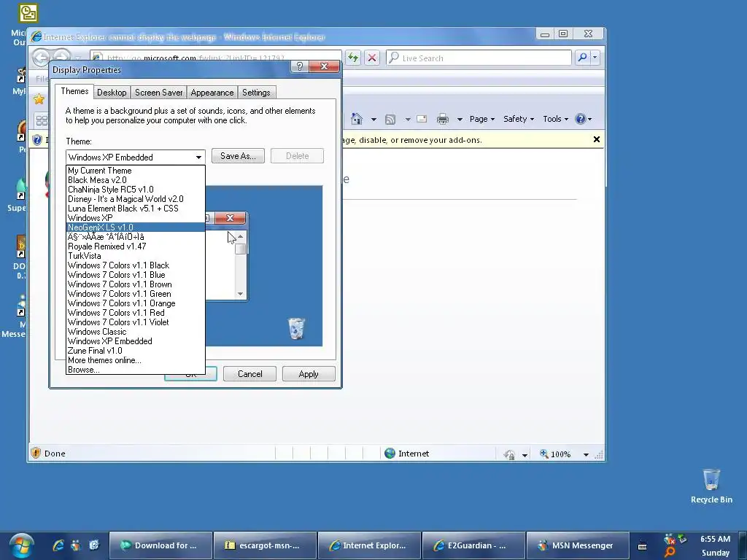Choose the Browse... entry in theme list
This screenshot has height=560, width=747.
pyautogui.click(x=136, y=370)
